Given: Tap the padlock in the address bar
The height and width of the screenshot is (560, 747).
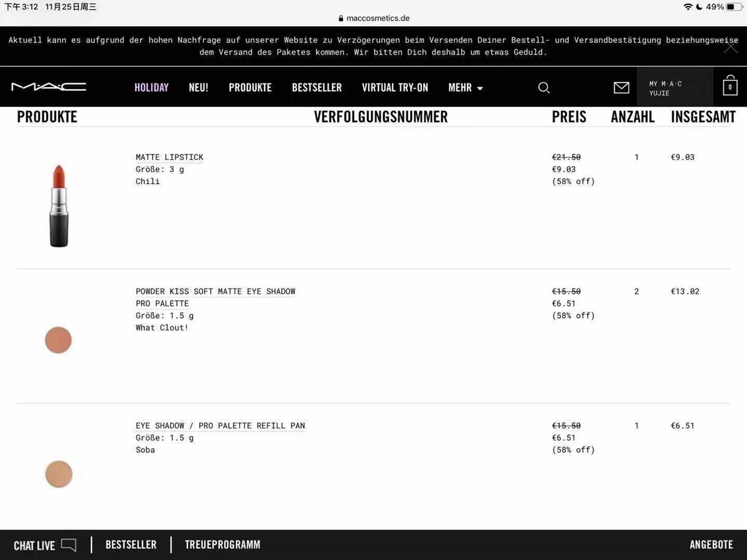Looking at the screenshot, I should tap(341, 19).
